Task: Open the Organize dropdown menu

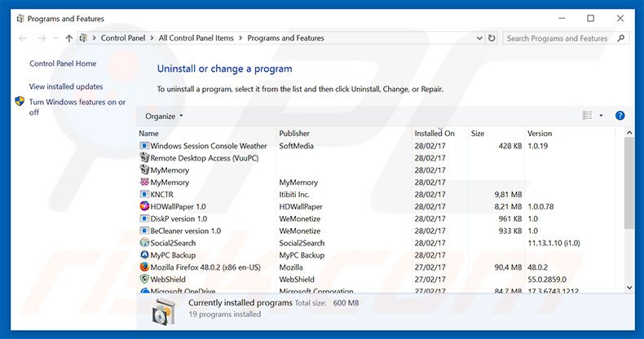Action: coord(164,117)
